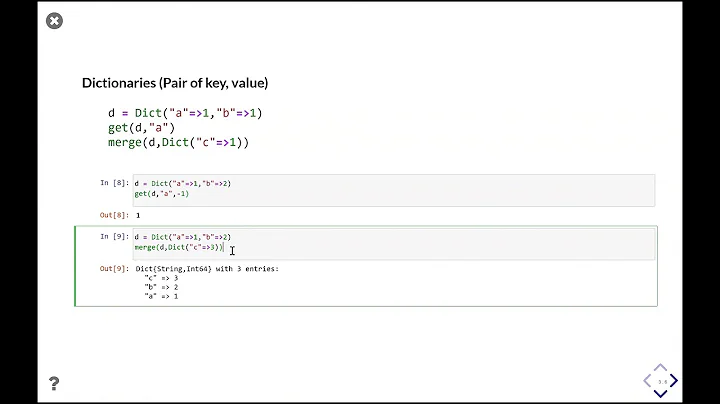
Task: Click the "Dictionaries (Pair of key, value)" heading
Action: (x=175, y=83)
